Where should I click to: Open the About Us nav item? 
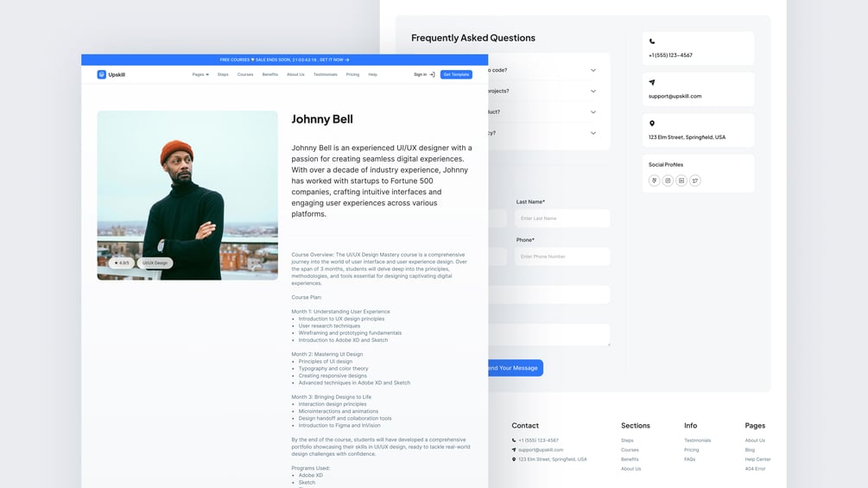pyautogui.click(x=295, y=74)
